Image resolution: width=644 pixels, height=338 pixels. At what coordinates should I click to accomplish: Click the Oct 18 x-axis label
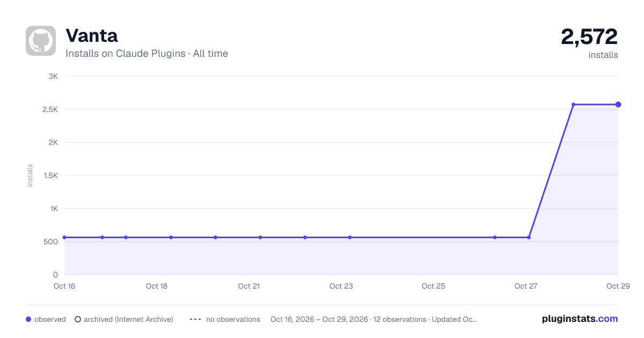pos(157,286)
